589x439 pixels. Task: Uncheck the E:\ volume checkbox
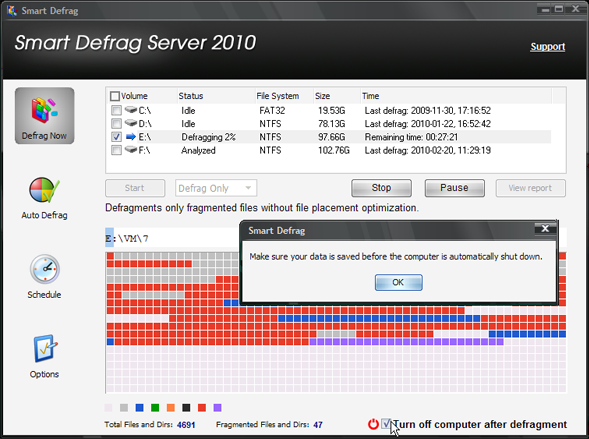[x=116, y=137]
